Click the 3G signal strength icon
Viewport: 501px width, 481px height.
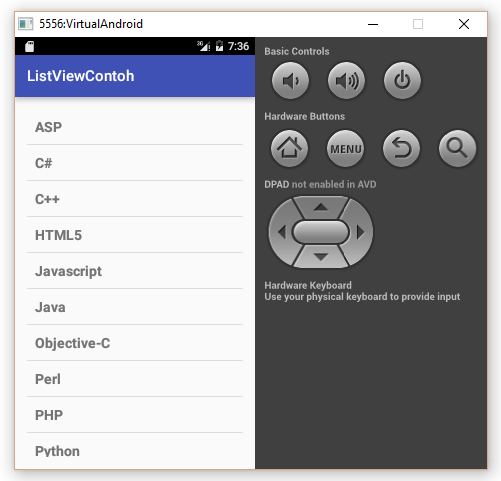pos(203,46)
